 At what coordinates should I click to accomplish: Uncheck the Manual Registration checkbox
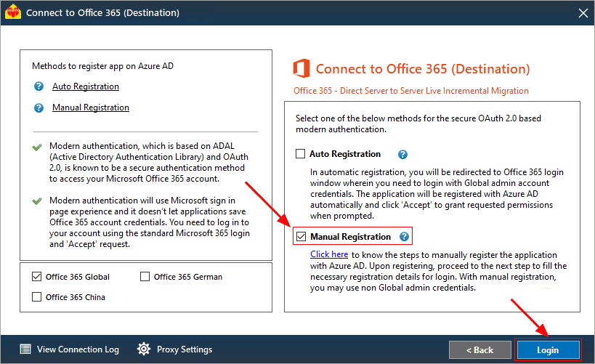(301, 236)
